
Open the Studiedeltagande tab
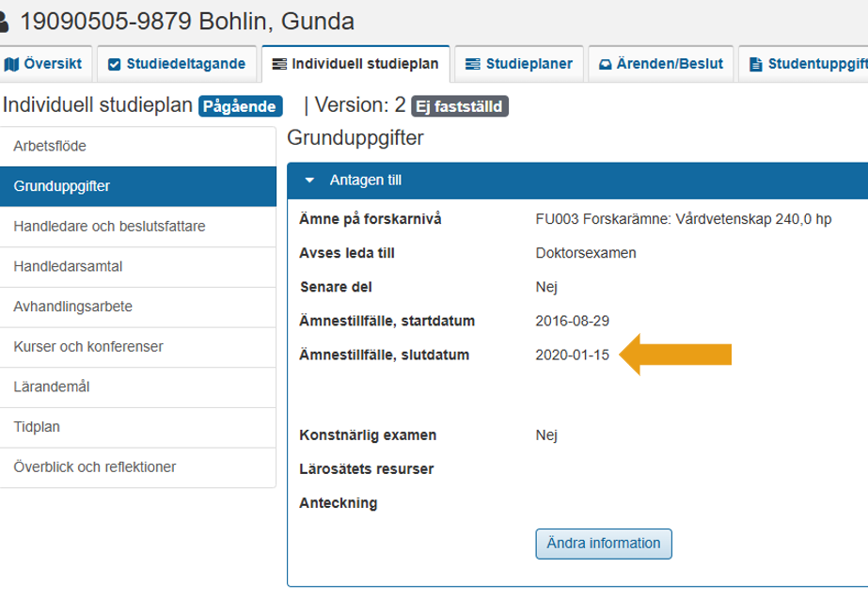click(x=178, y=64)
